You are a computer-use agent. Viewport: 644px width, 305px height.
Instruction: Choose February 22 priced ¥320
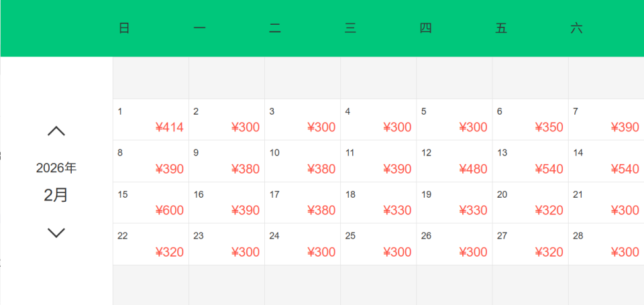(151, 245)
